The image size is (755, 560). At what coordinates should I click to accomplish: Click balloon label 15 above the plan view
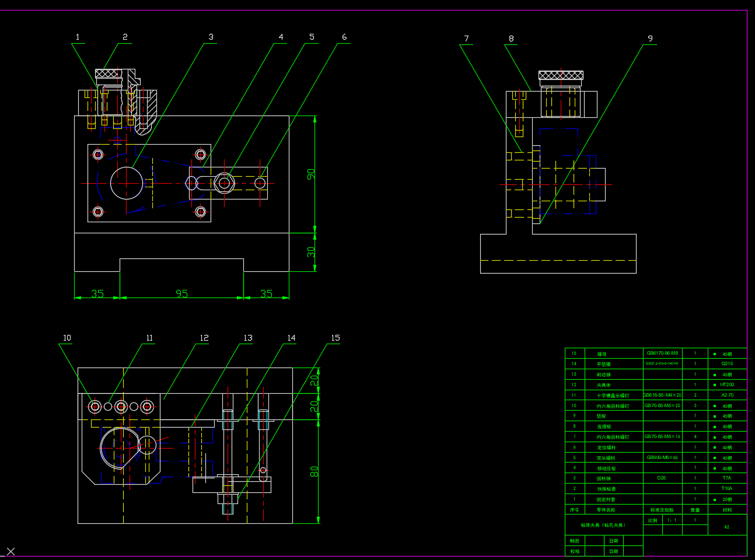coord(335,338)
